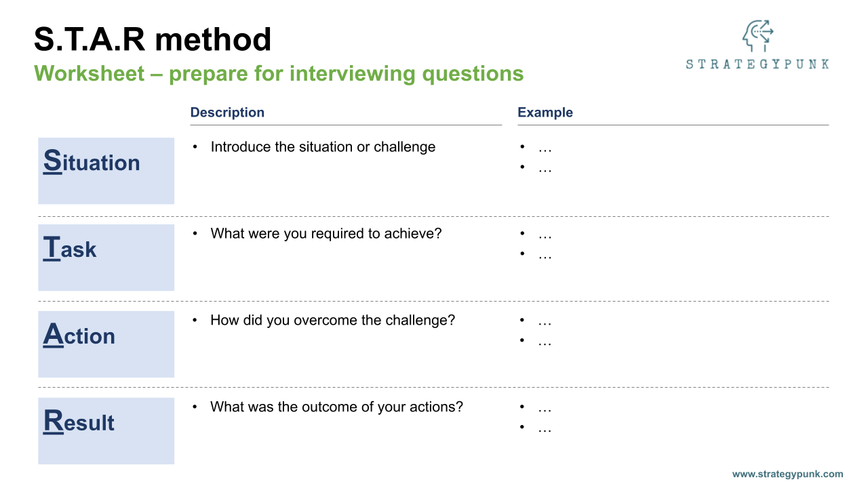Click the "Introduce the situation or challenge" text

pyautogui.click(x=323, y=147)
